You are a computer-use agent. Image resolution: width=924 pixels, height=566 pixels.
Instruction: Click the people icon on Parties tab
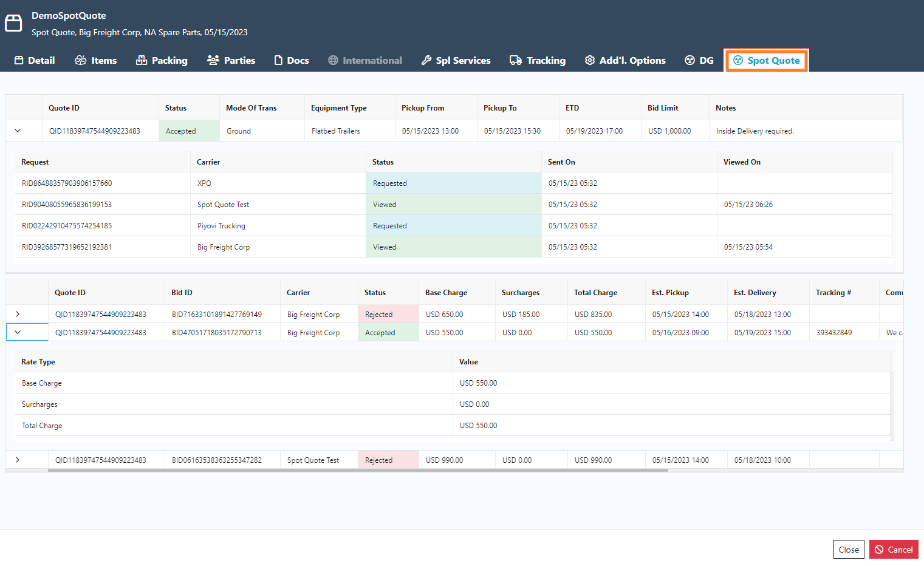[x=213, y=60]
